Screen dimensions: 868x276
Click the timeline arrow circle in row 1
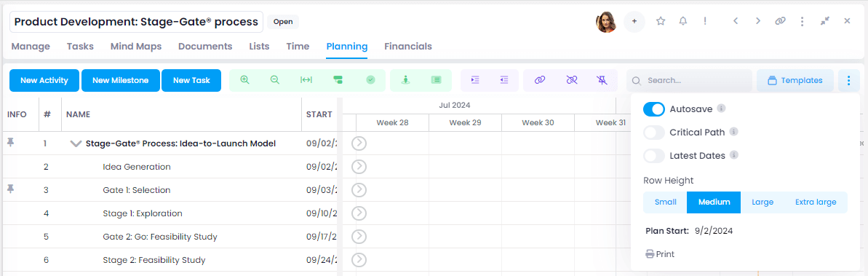point(359,143)
